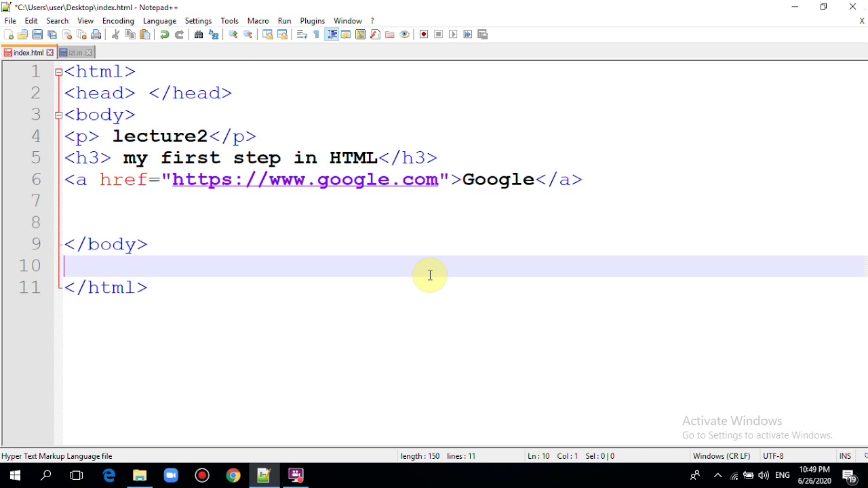Switch to the index.html tab

pos(28,53)
